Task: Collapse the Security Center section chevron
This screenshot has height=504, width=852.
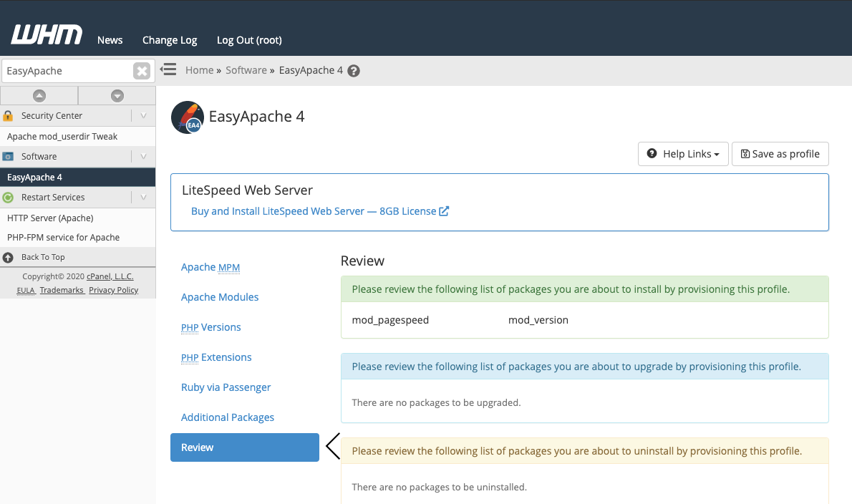Action: 143,116
